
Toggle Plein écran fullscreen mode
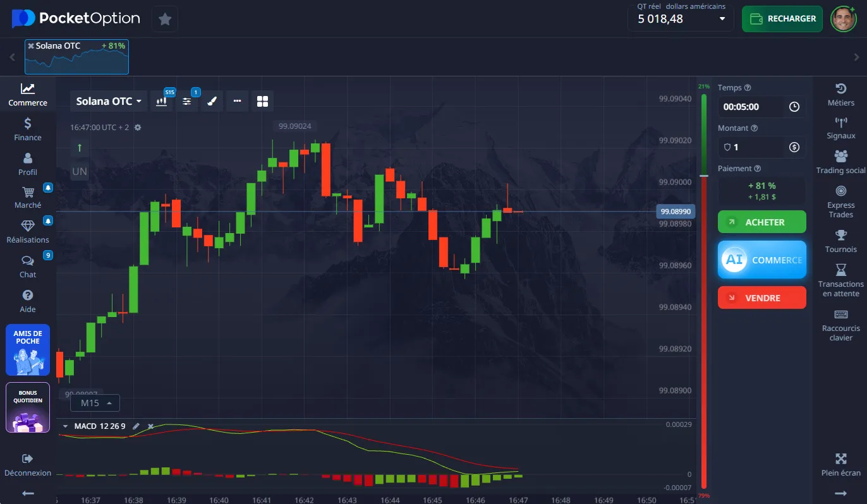(x=840, y=464)
